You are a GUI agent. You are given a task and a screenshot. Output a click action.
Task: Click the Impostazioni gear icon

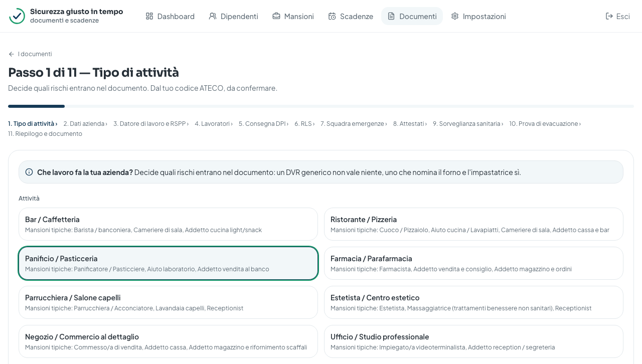(x=455, y=16)
